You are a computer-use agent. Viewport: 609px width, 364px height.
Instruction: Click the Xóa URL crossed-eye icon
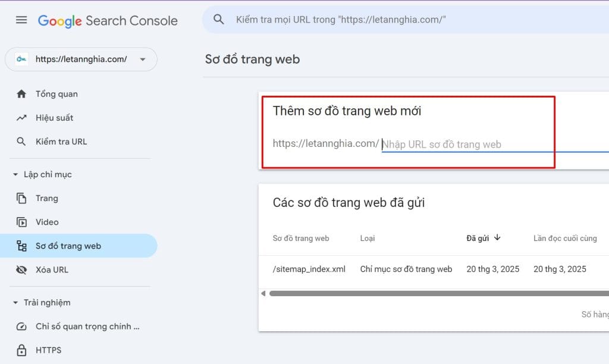[x=22, y=269]
